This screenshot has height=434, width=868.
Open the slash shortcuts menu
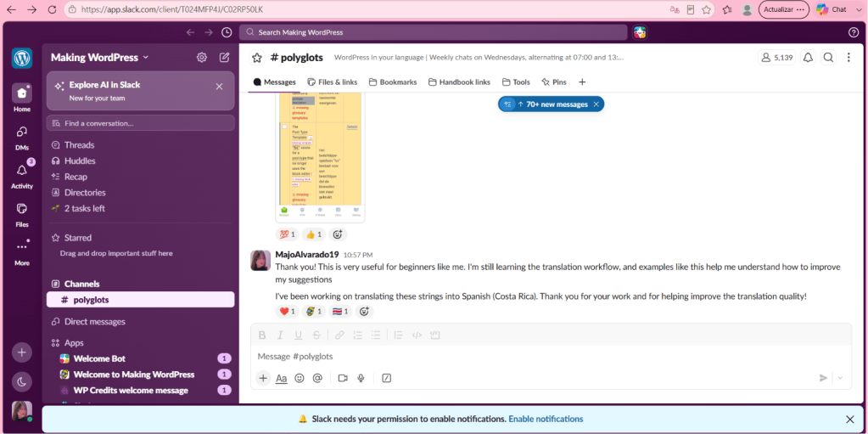387,378
